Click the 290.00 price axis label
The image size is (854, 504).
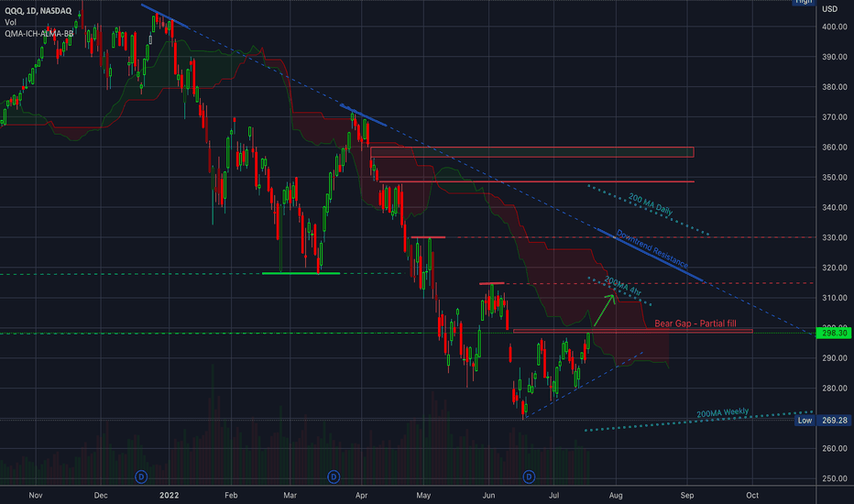click(x=835, y=358)
